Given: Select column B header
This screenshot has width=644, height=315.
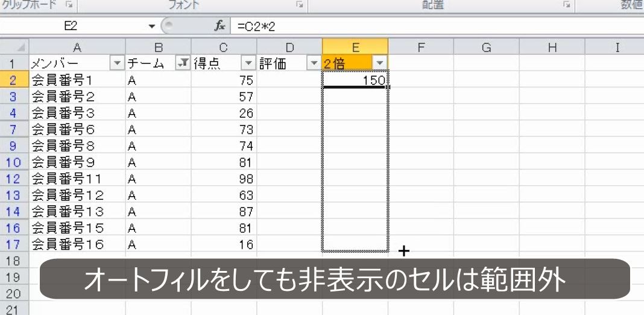Looking at the screenshot, I should (159, 47).
